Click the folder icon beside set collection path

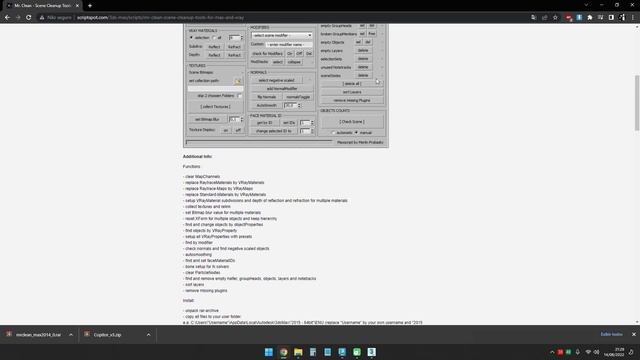coord(238,81)
